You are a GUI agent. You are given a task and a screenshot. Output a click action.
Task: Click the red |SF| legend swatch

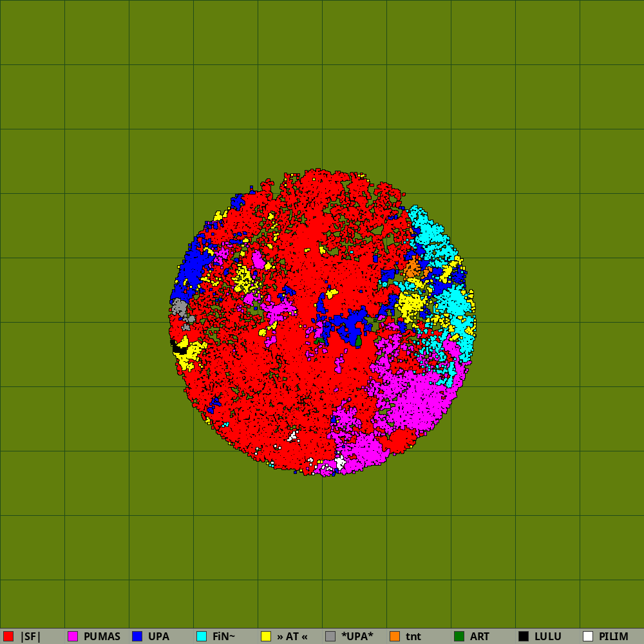[x=8, y=636]
